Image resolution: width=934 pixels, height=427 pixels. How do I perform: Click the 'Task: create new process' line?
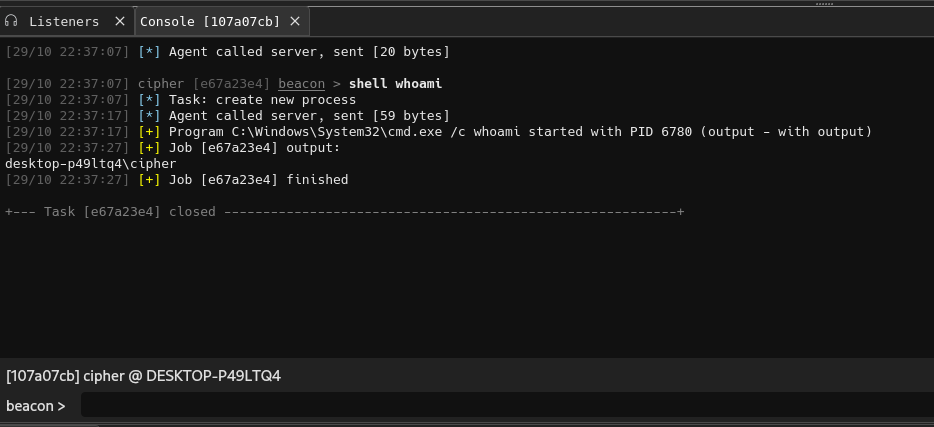click(x=262, y=100)
